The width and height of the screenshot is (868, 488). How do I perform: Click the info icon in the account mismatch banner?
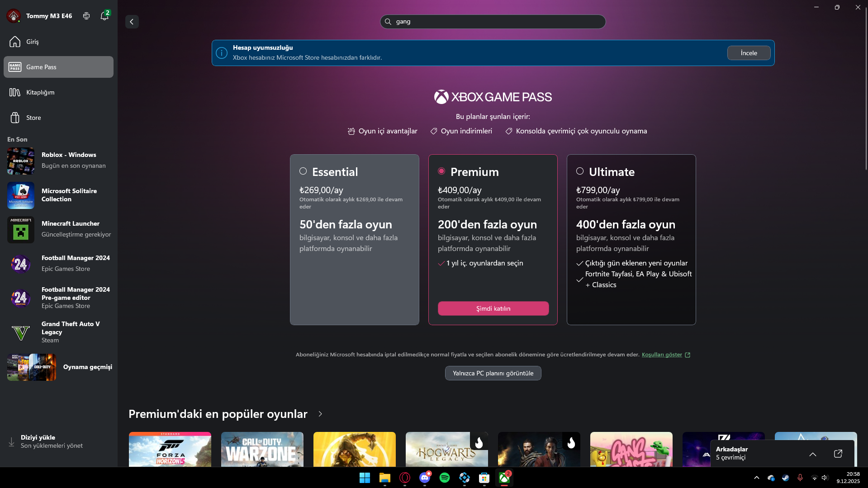222,53
